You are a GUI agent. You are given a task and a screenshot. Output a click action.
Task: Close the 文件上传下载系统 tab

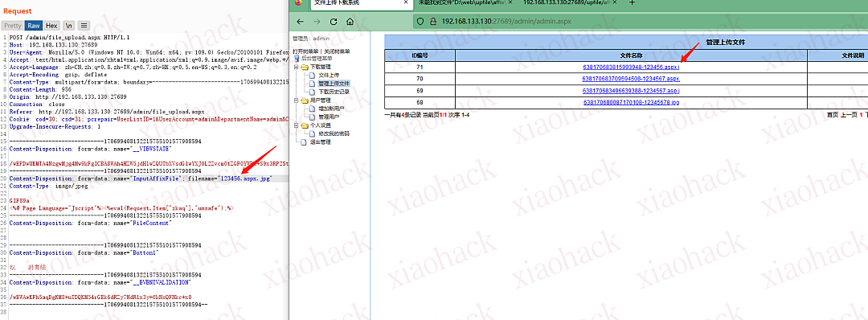406,2
